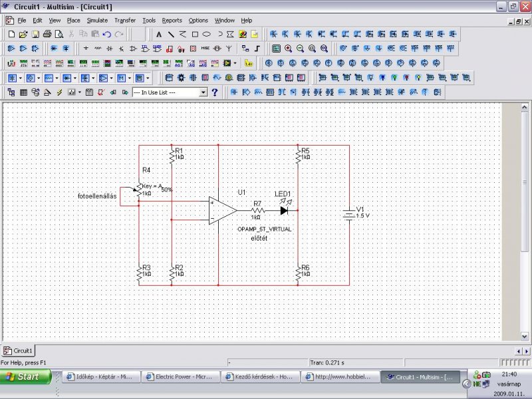Screen dimensions: 532x399
Task: Select the Line drawing tool
Action: pos(171,35)
